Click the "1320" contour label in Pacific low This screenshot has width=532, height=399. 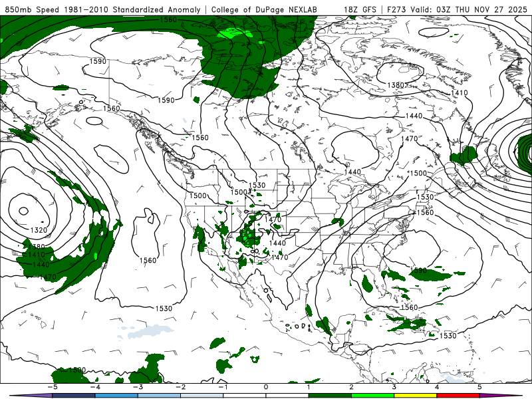[x=39, y=230]
